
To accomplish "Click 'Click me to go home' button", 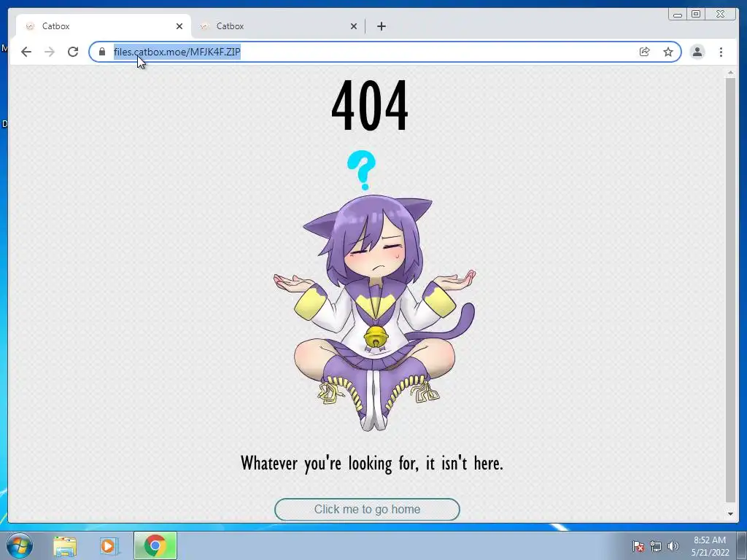I will pyautogui.click(x=368, y=510).
